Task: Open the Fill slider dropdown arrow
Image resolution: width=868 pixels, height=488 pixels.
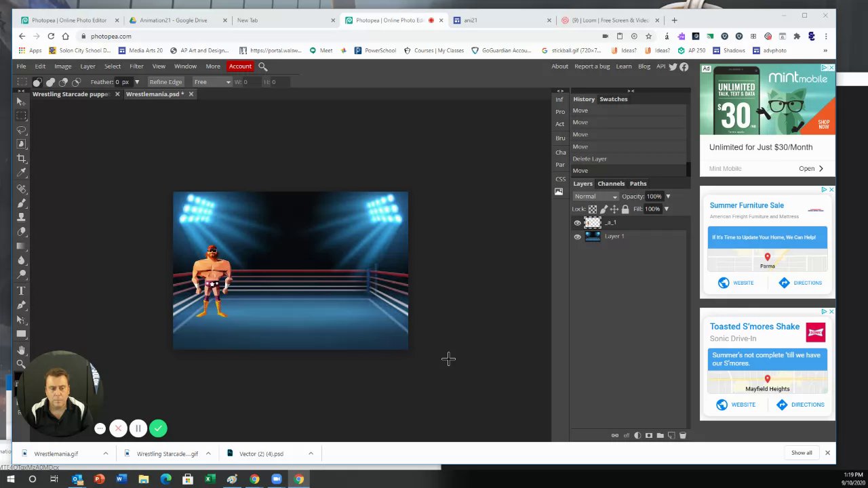Action: [666, 209]
